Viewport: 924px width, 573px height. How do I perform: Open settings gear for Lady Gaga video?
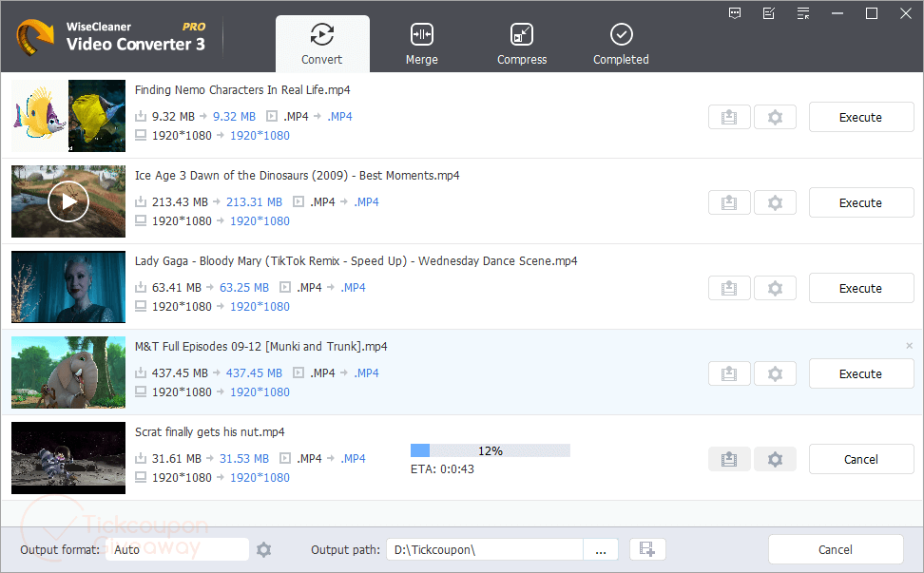[775, 289]
